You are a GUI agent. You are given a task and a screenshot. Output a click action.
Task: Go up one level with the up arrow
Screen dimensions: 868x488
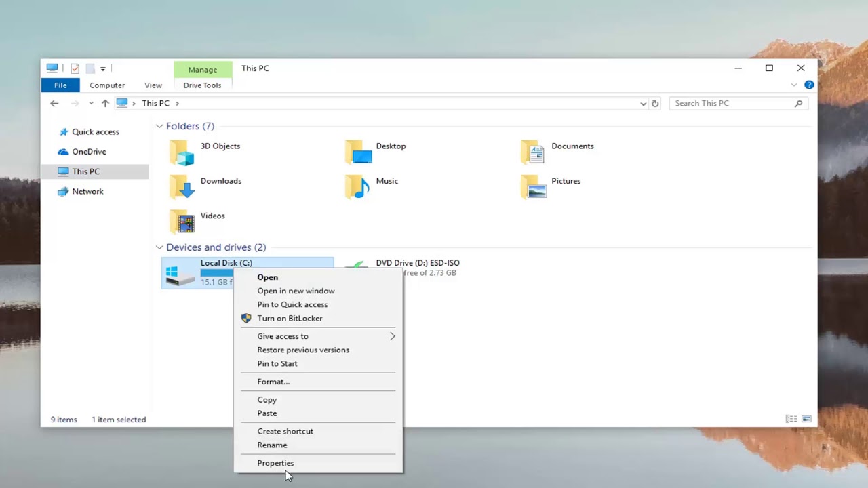tap(104, 103)
